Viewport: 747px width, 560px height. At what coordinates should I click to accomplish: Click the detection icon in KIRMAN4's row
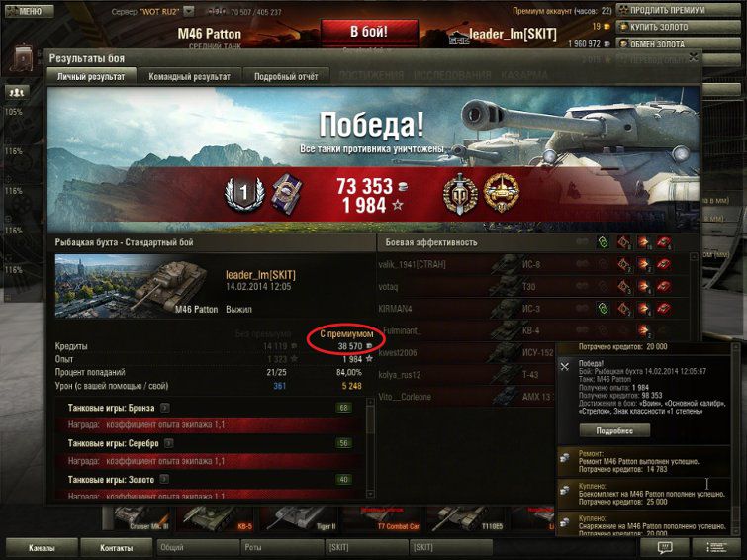point(604,309)
